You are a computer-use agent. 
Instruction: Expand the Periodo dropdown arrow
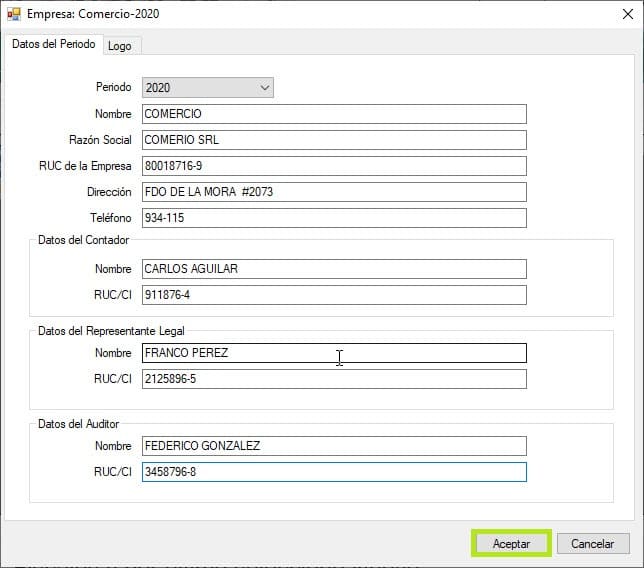point(264,88)
